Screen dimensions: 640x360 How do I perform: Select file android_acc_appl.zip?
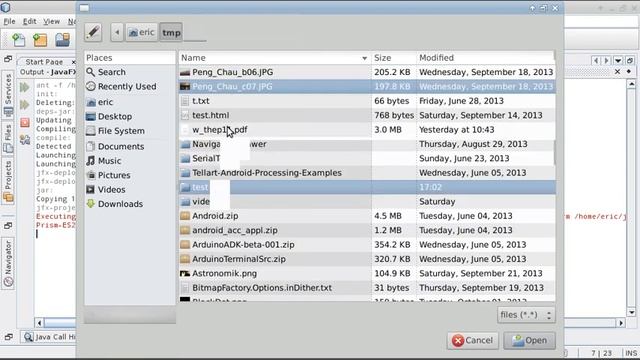pyautogui.click(x=367, y=230)
